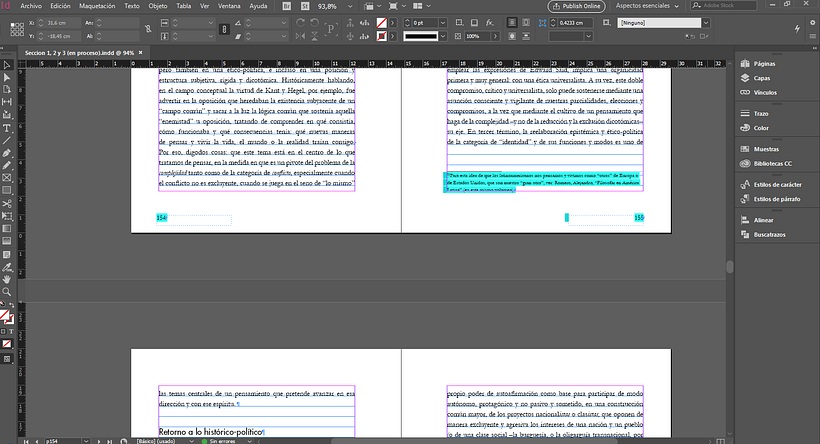This screenshot has height=444, width=820.
Task: Open the rotation angle dropdown
Action: click(284, 23)
